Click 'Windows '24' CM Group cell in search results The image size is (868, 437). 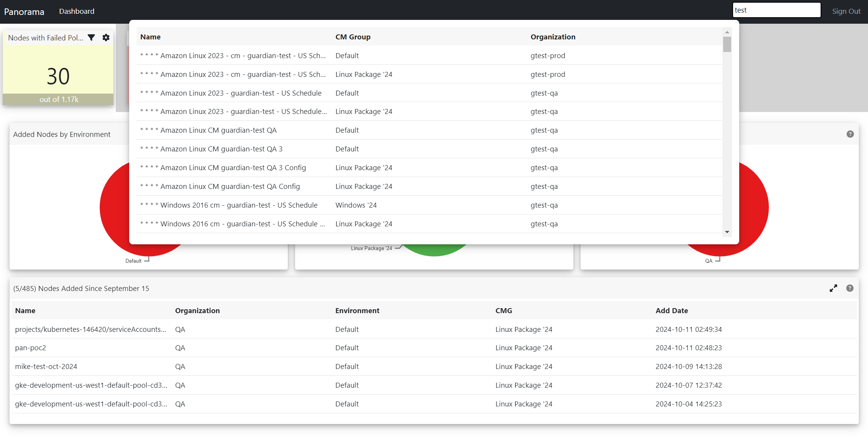tap(356, 205)
